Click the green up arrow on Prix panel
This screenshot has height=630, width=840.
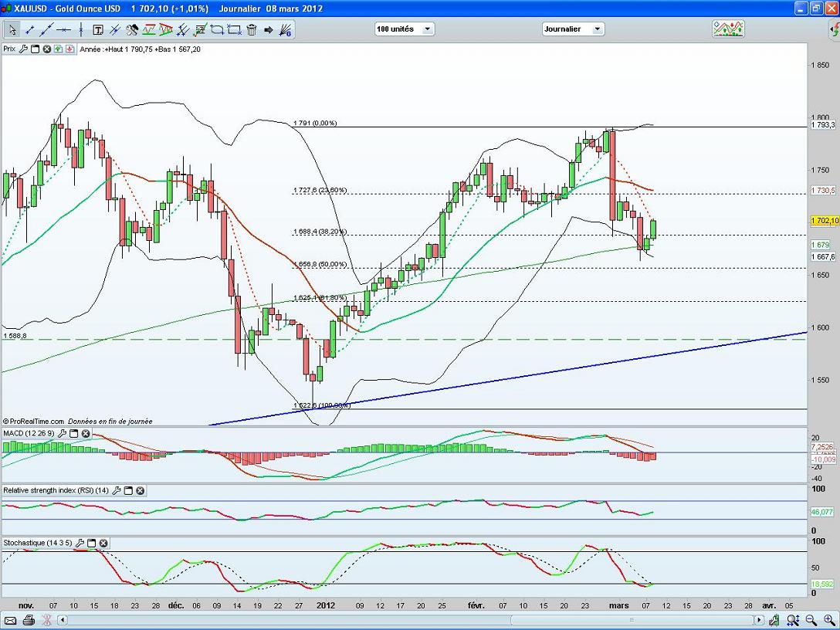(x=59, y=49)
